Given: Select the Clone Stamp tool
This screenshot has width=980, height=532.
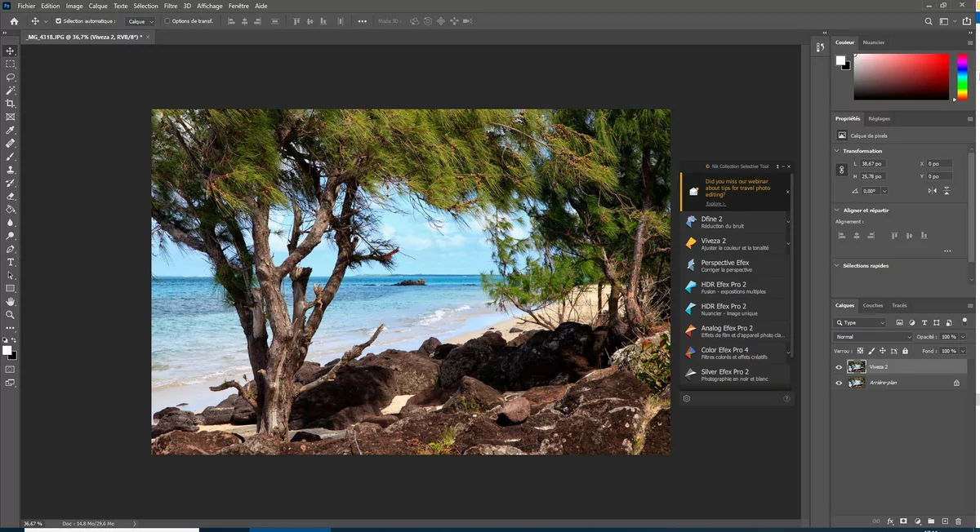Looking at the screenshot, I should [11, 170].
